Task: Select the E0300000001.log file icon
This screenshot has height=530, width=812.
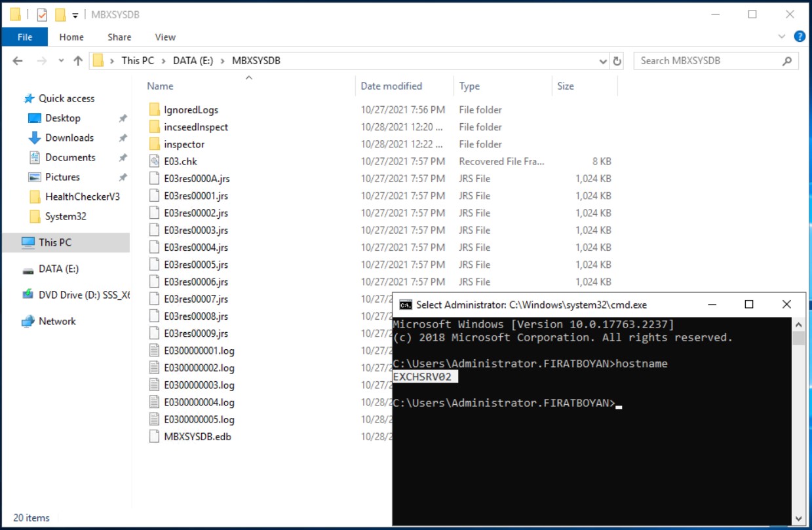Action: tap(155, 350)
